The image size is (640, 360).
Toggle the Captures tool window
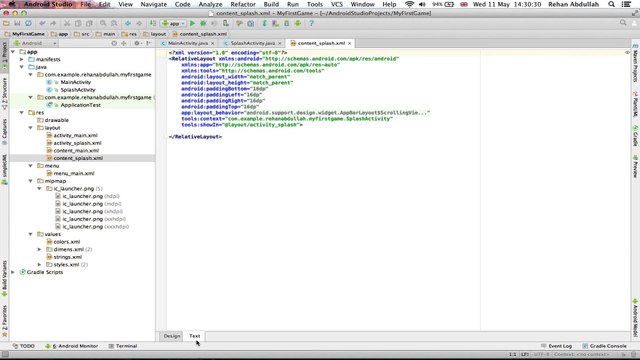(x=4, y=132)
